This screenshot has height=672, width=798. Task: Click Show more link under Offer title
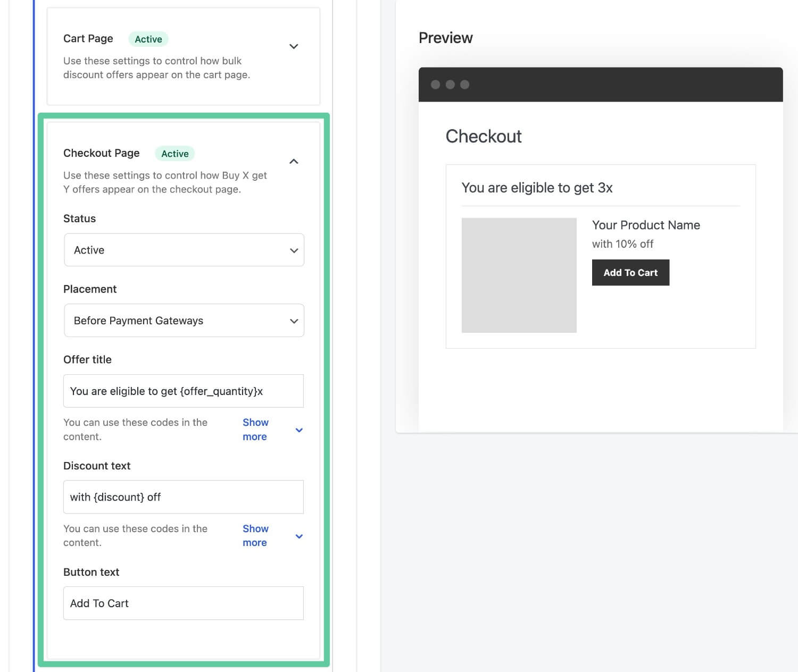pyautogui.click(x=255, y=430)
